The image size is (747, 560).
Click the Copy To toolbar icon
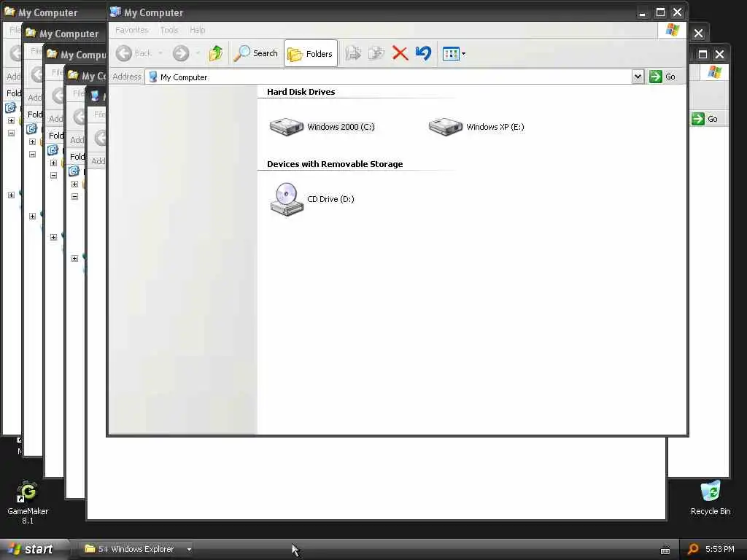(x=376, y=53)
